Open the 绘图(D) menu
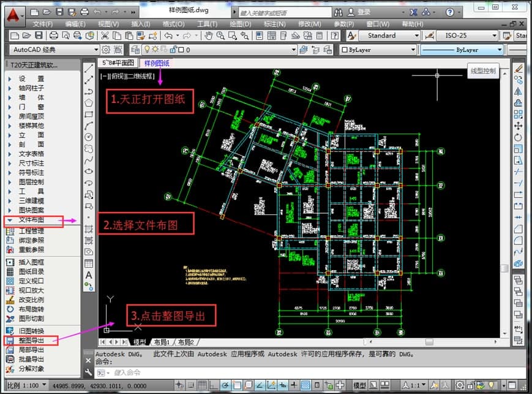This screenshot has width=532, height=394. 239,24
